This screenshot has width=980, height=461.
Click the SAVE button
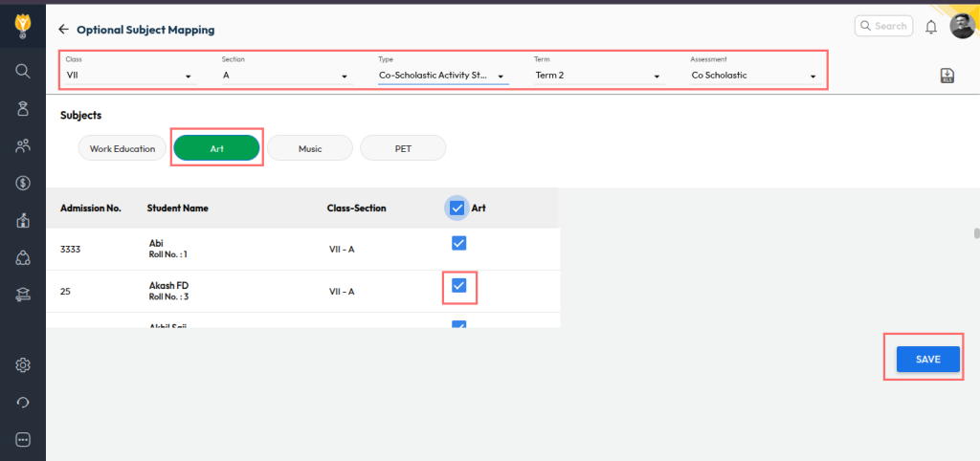(927, 359)
